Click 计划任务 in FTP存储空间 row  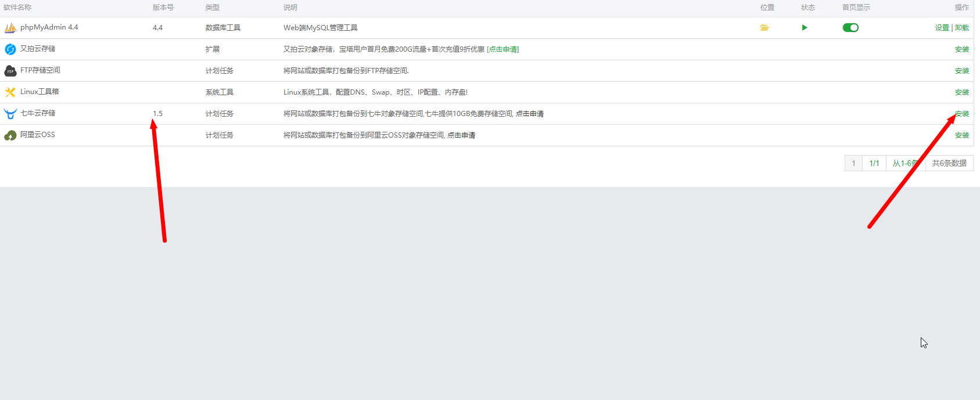coord(220,71)
